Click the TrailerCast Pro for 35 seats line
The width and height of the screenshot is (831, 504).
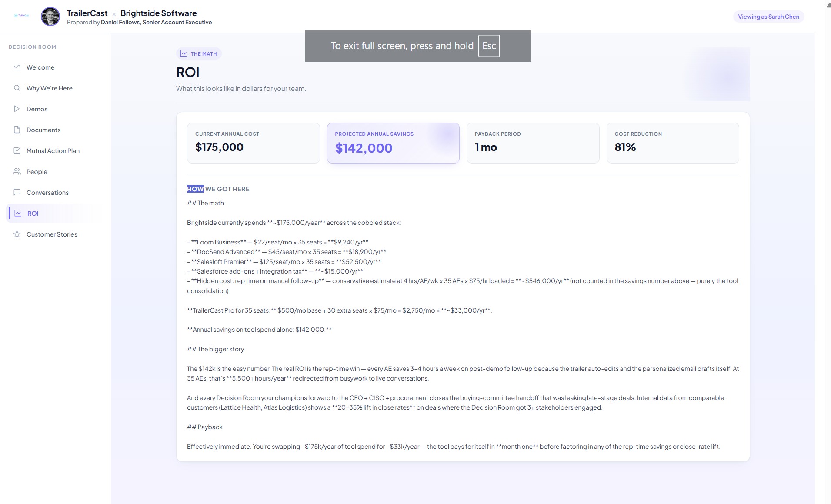coord(339,310)
